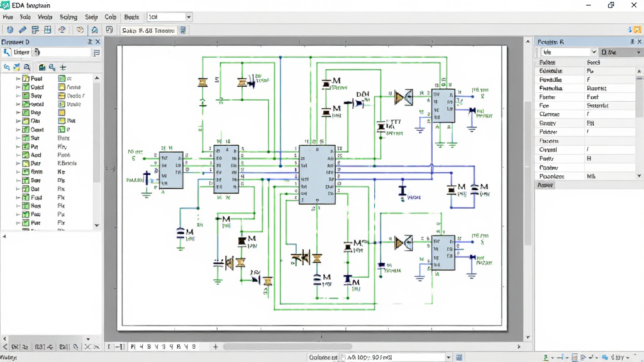Click the list-lines icon in the main toolbar
The height and width of the screenshot is (362, 644).
click(x=35, y=30)
